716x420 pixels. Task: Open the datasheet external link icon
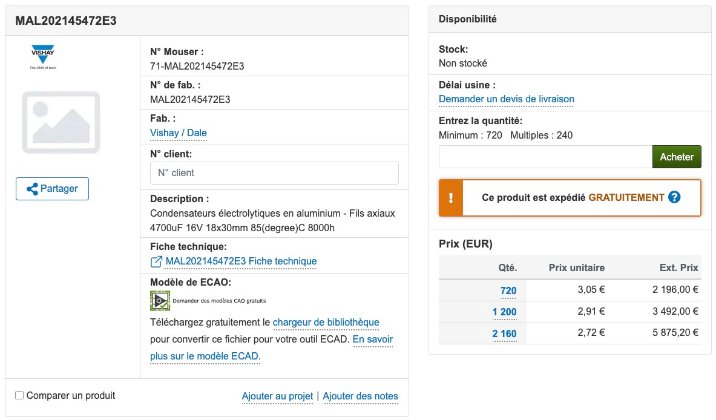[x=156, y=261]
